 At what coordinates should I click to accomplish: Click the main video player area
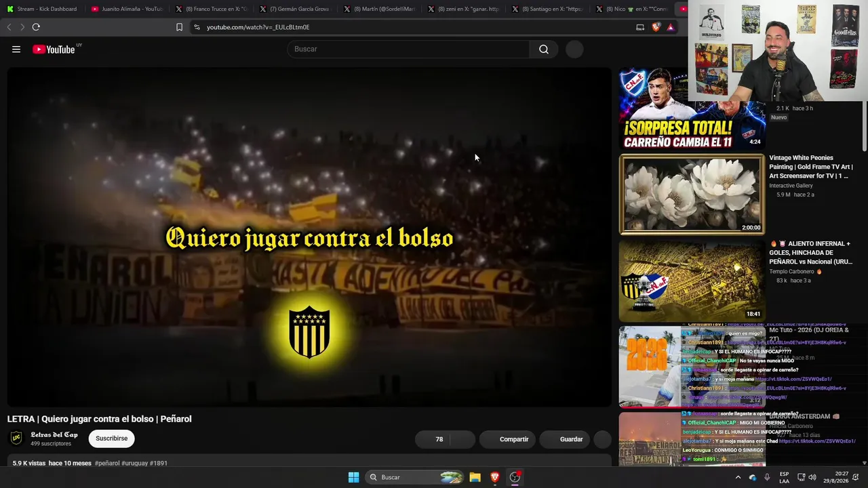(309, 237)
